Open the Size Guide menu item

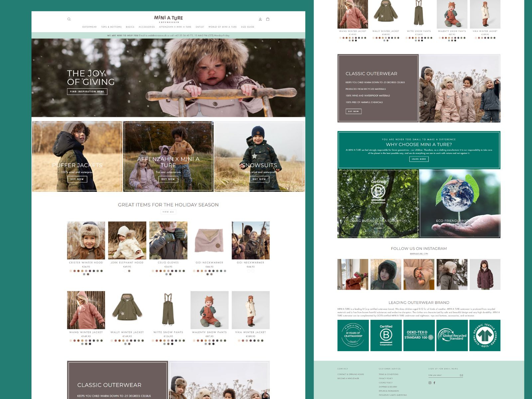[248, 27]
